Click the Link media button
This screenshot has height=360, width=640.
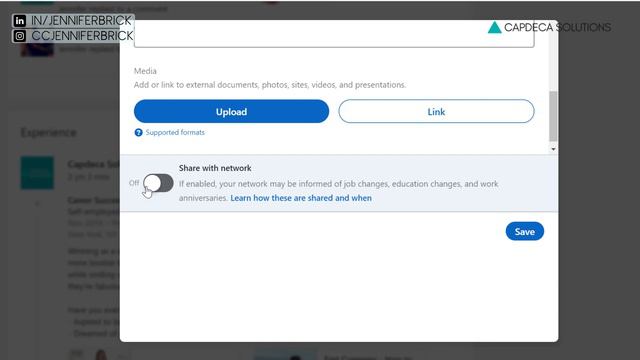[436, 111]
